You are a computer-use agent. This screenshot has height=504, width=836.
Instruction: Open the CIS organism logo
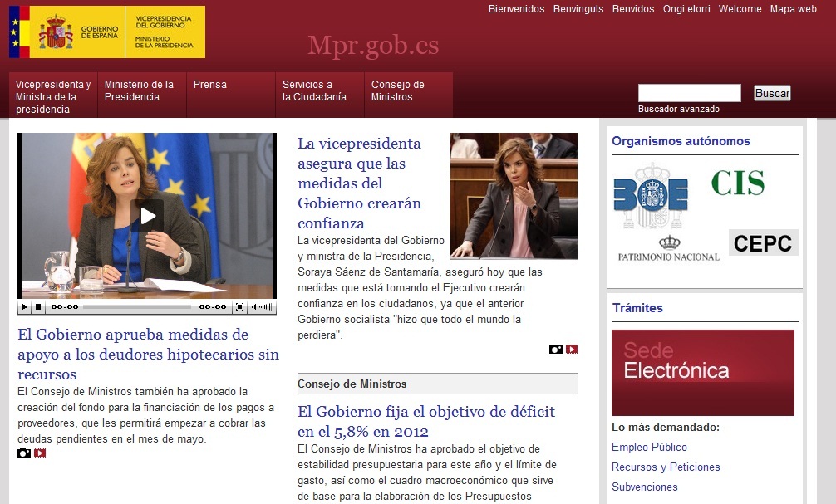tap(737, 182)
